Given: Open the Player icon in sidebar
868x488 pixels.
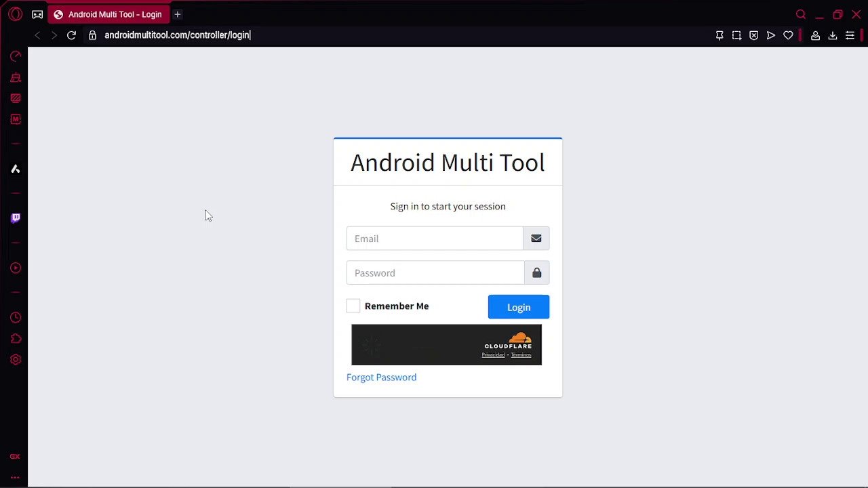Looking at the screenshot, I should click(x=15, y=268).
